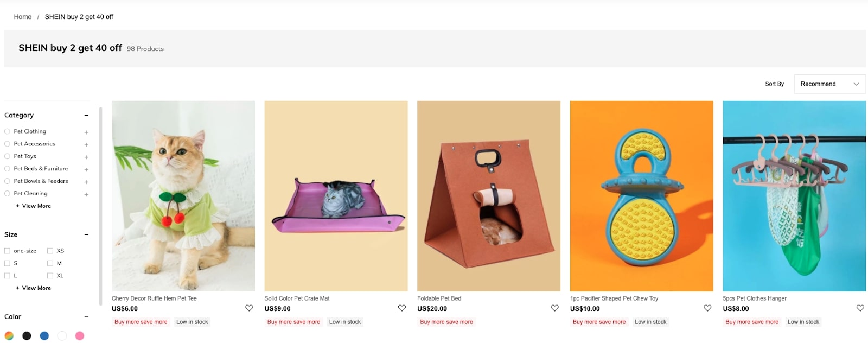Click the heart icon on Foldable Pet Bed

pyautogui.click(x=554, y=308)
